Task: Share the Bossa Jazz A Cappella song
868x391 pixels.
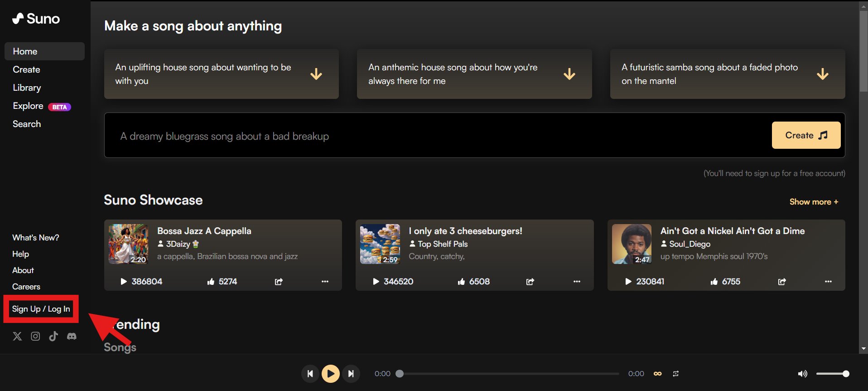Action: click(279, 282)
